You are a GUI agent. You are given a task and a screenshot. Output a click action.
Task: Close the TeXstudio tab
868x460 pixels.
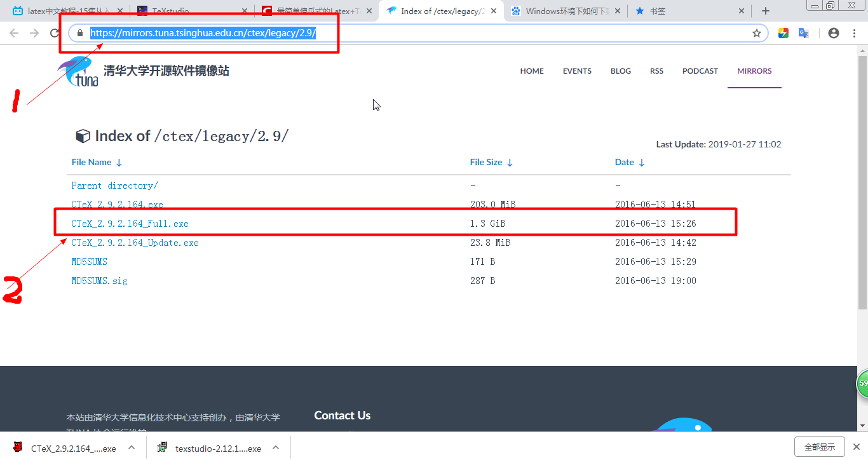coord(245,11)
